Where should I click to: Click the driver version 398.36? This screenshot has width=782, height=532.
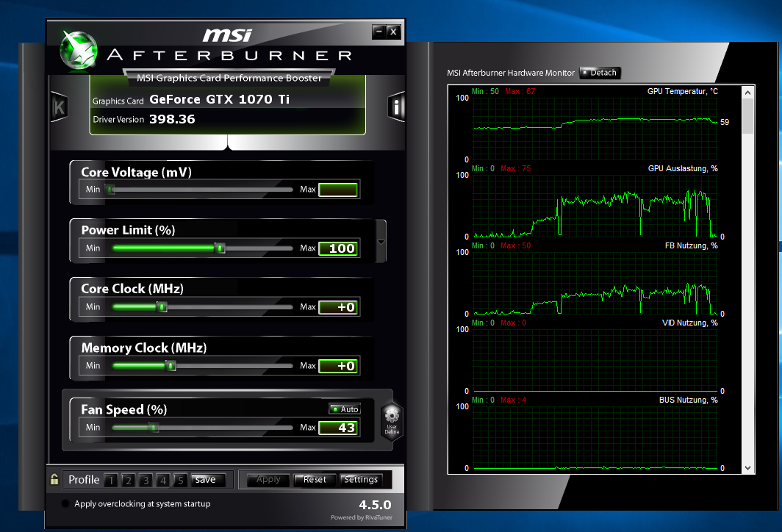tap(172, 119)
